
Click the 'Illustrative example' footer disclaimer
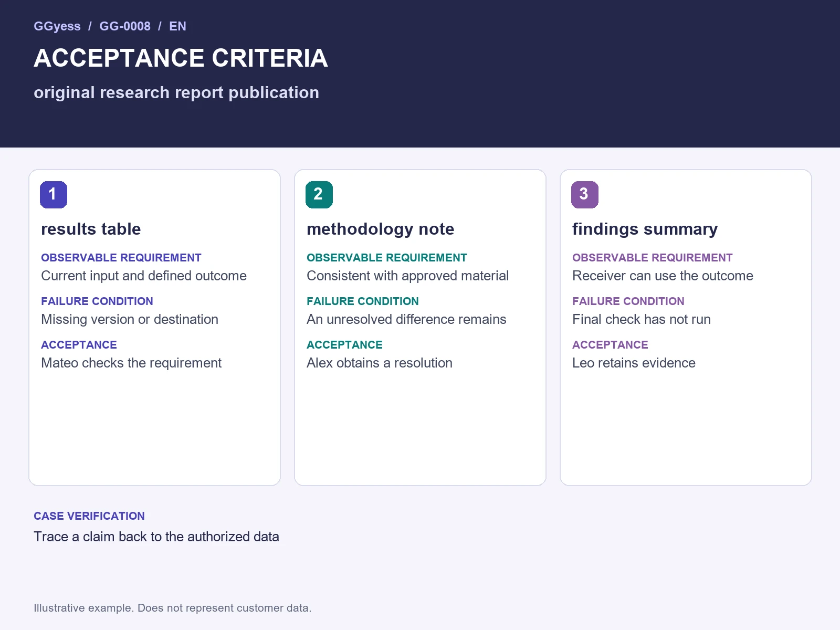click(173, 608)
